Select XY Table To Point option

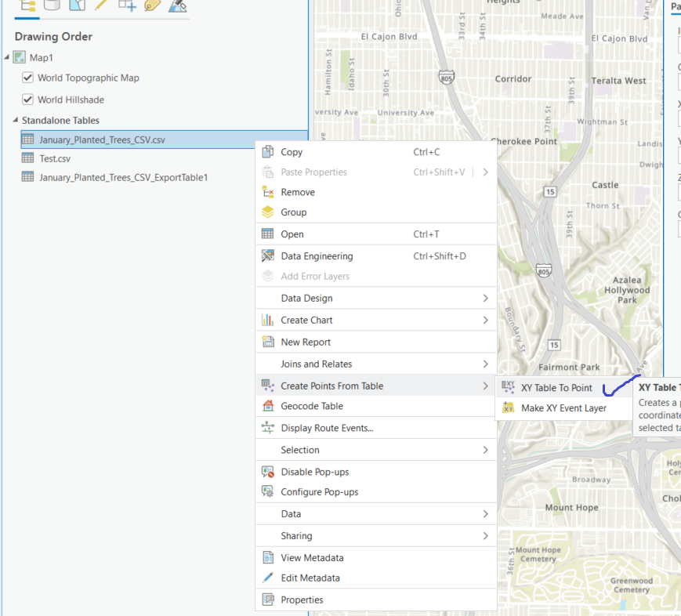point(563,387)
